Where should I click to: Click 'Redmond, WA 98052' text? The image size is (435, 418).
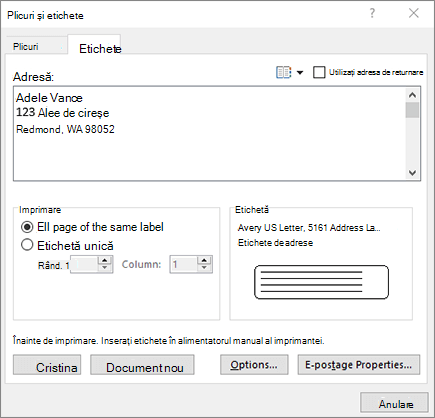click(x=65, y=129)
